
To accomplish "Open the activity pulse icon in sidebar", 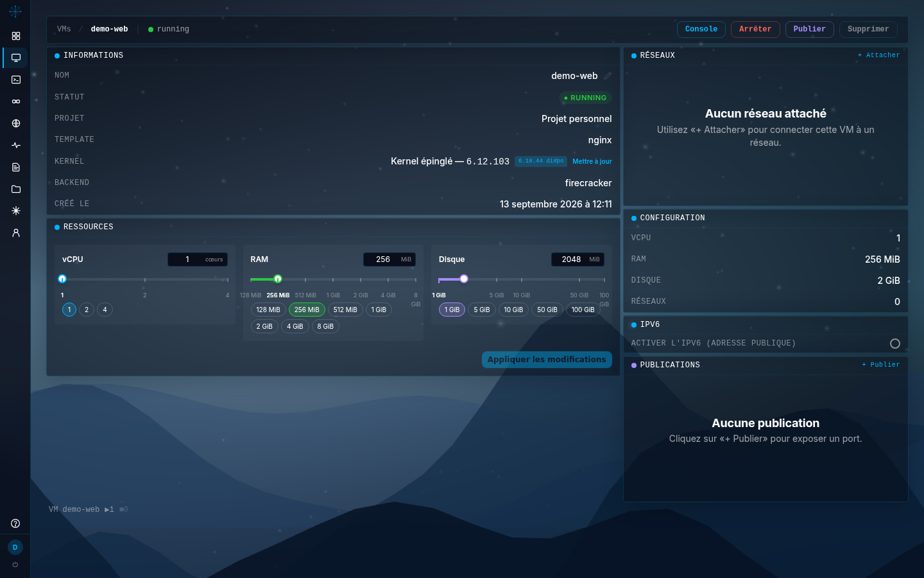I will 16,145.
